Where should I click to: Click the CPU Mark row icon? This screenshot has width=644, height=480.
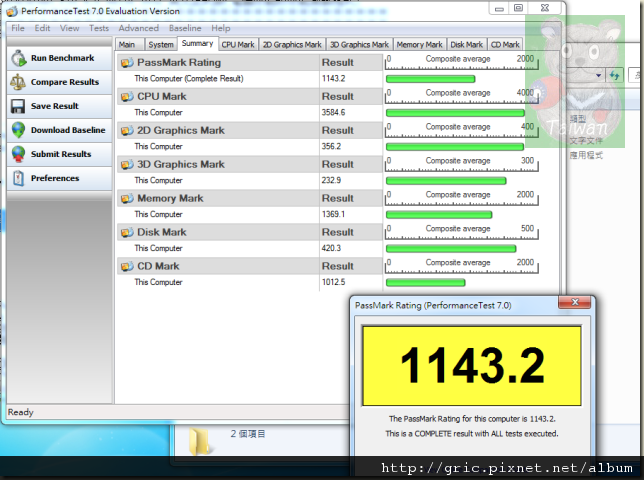coord(127,96)
